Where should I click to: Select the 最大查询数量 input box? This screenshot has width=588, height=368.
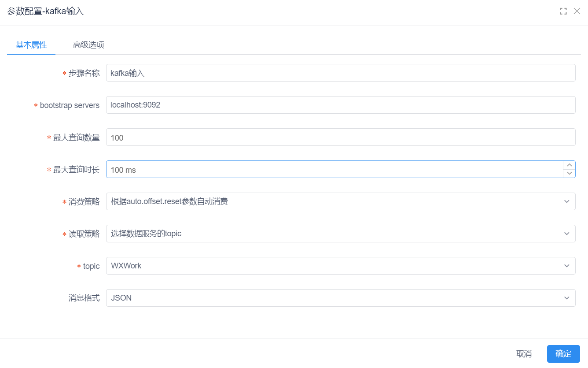(x=341, y=138)
